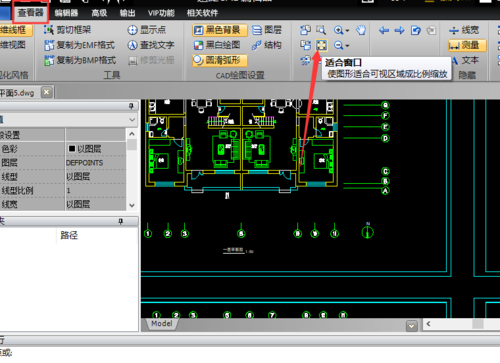The image size is (500, 363).
Task: Close the 平面5.dwg file tab
Action: pos(47,92)
